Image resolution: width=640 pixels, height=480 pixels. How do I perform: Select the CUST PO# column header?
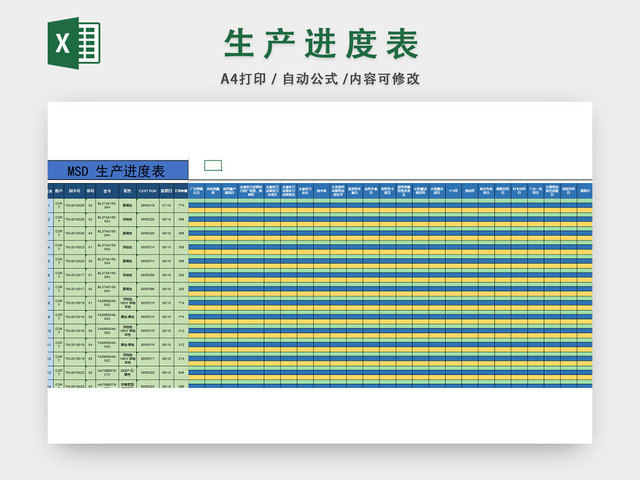148,191
